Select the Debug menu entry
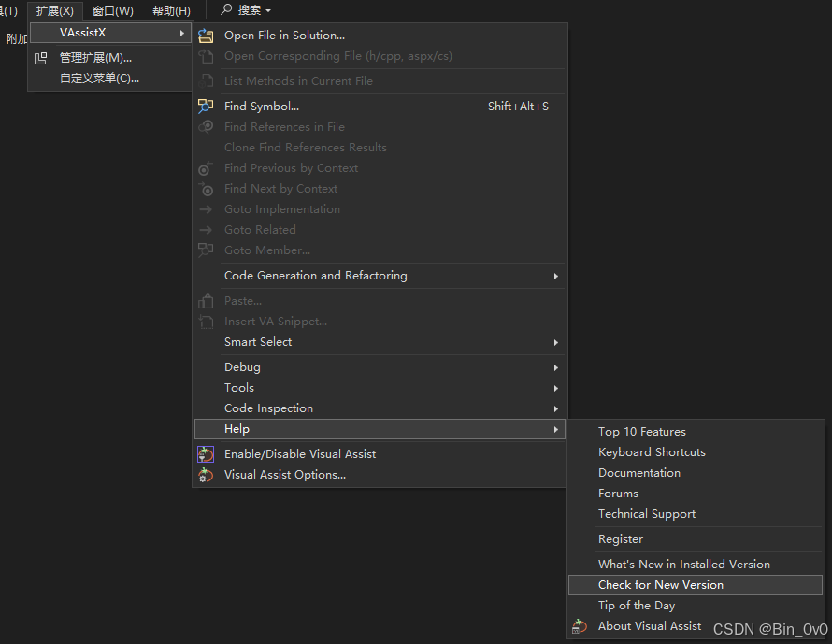Screen dimensions: 832x644 (380, 367)
